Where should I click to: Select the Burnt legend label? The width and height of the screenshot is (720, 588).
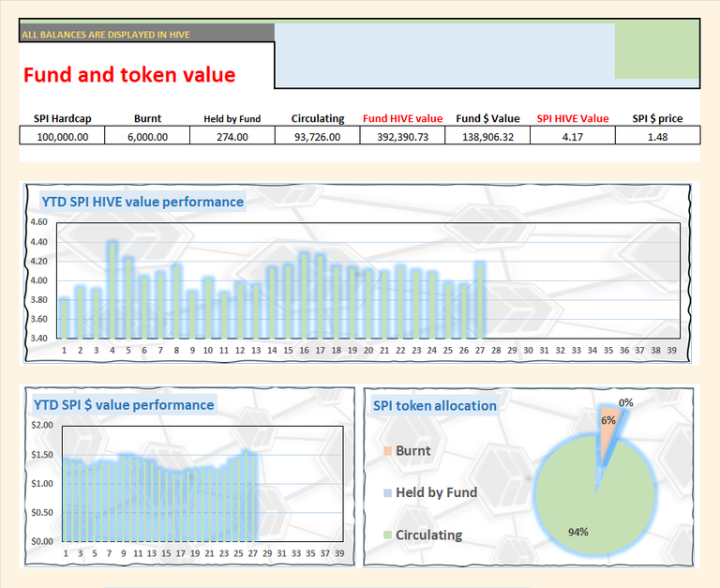pyautogui.click(x=413, y=451)
